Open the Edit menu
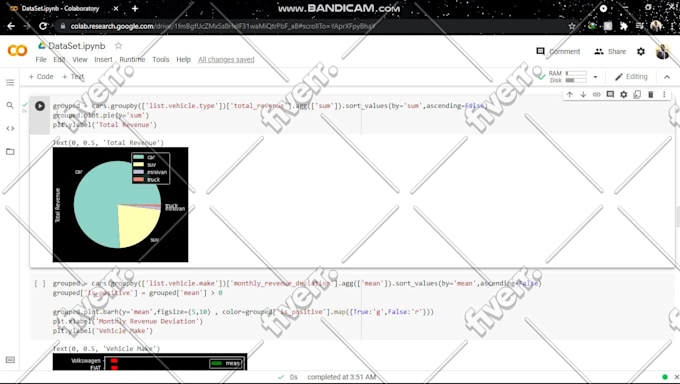The width and height of the screenshot is (680, 384). (59, 59)
